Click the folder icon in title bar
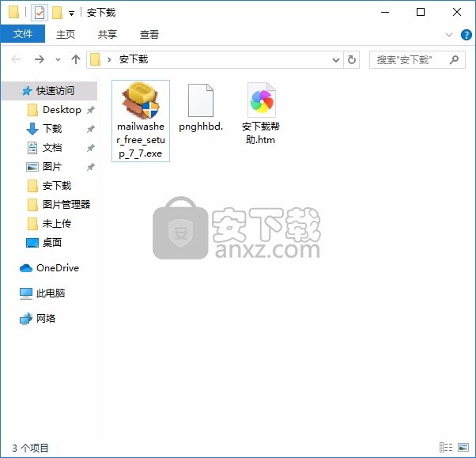The image size is (476, 458). (13, 12)
